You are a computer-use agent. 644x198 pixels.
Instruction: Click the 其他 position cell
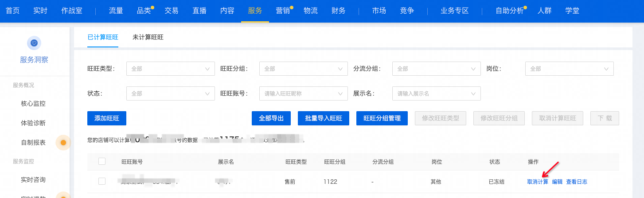pos(436,182)
